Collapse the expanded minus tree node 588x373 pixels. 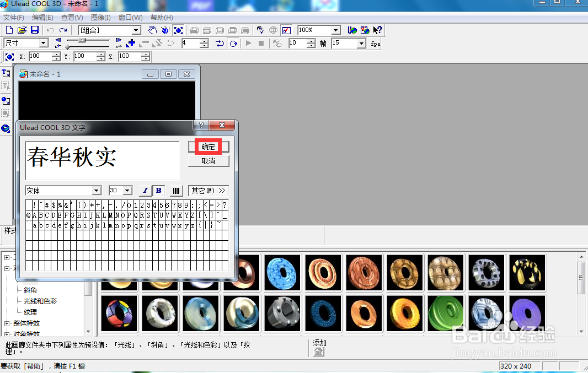[7, 268]
